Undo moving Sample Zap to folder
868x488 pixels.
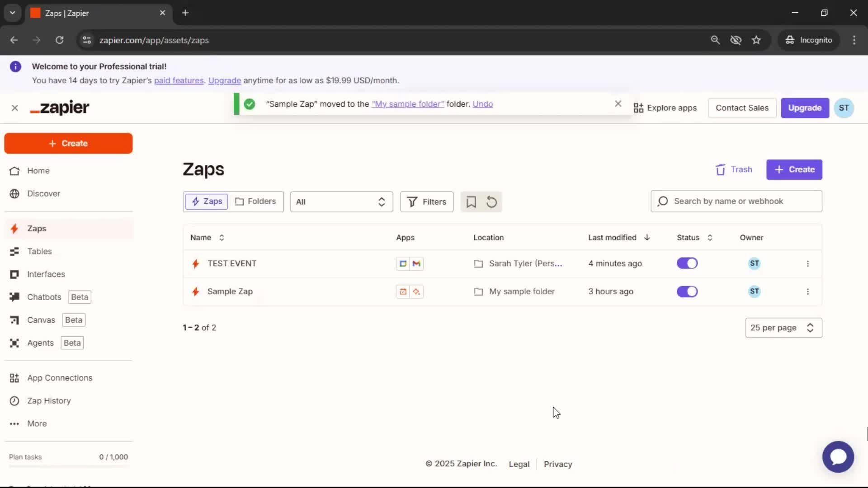point(482,104)
